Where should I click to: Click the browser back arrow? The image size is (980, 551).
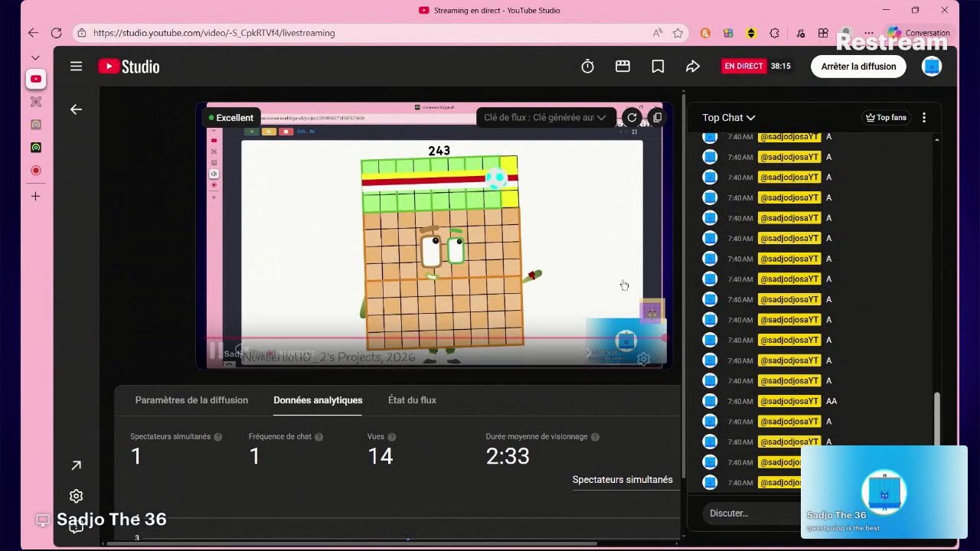(x=33, y=33)
